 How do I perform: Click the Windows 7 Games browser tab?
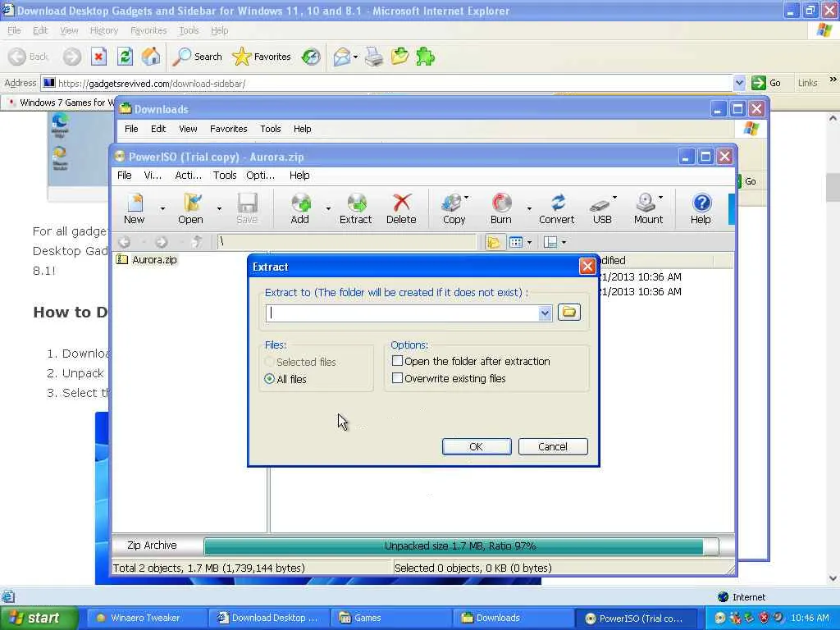tap(60, 102)
